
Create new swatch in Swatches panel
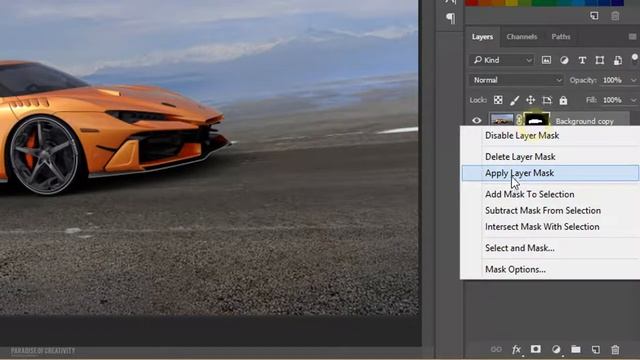(594, 16)
